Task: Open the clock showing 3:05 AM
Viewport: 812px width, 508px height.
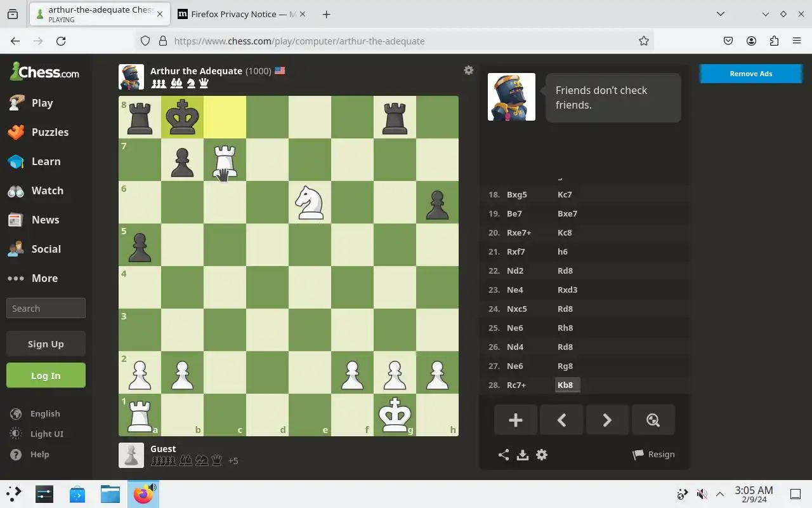Action: coord(754,494)
